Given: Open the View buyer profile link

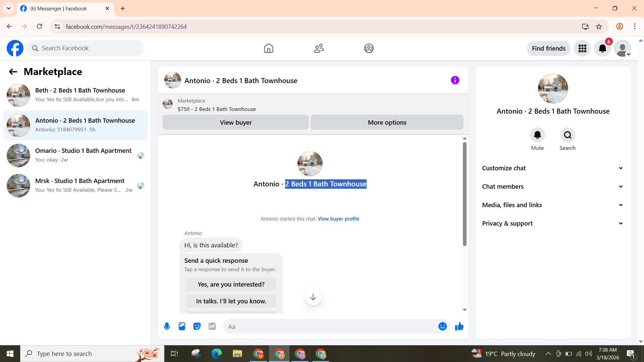Looking at the screenshot, I should (338, 219).
